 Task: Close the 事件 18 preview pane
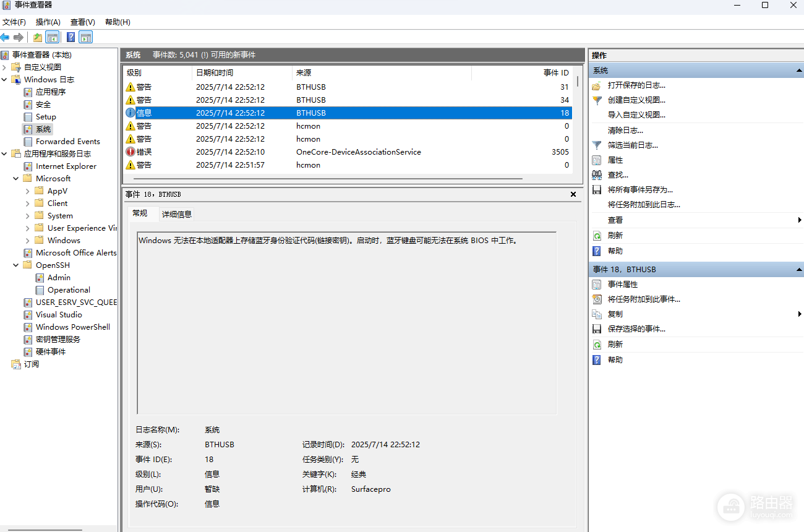[x=573, y=194]
